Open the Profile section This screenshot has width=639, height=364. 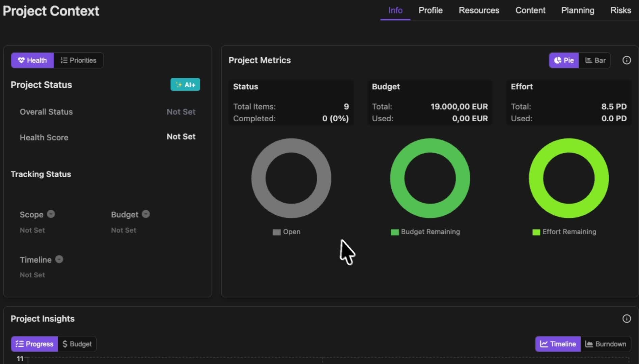430,10
